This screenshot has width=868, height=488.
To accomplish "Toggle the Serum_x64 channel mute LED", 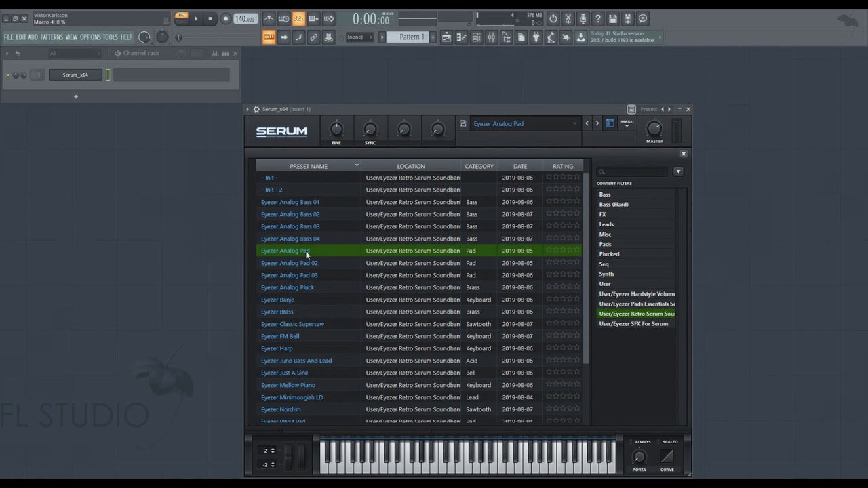I will (x=8, y=75).
